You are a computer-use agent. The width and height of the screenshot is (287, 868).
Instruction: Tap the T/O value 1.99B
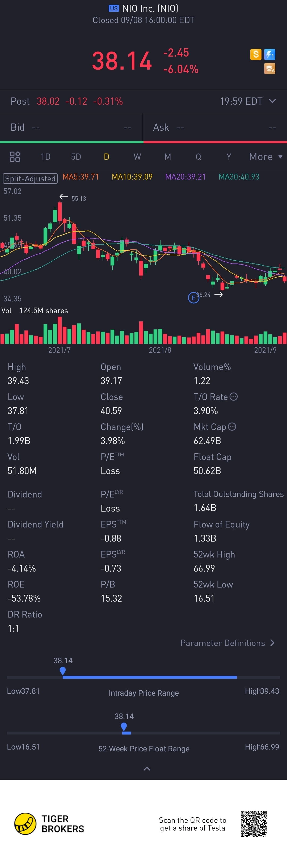[x=19, y=441]
